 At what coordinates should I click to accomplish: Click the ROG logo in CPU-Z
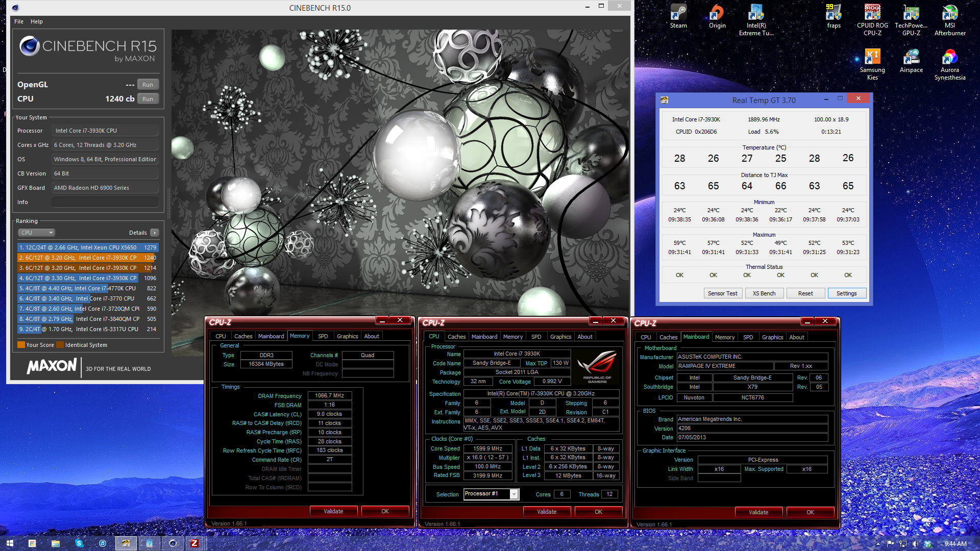(597, 367)
